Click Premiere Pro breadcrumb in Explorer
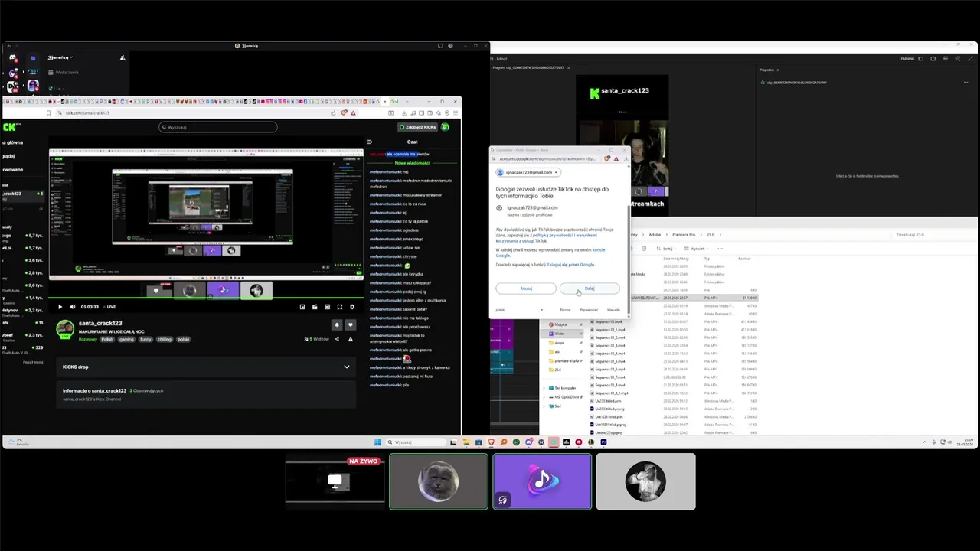Screen dimensions: 980x551 pyautogui.click(x=684, y=235)
